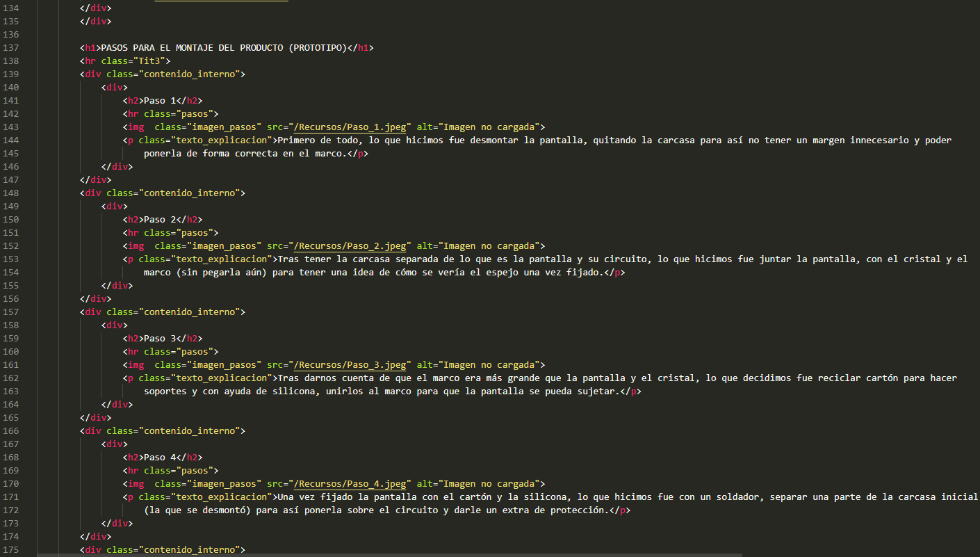Click "pasos" hr class value on line 169
Screen dimensions: 980x557
(195, 470)
